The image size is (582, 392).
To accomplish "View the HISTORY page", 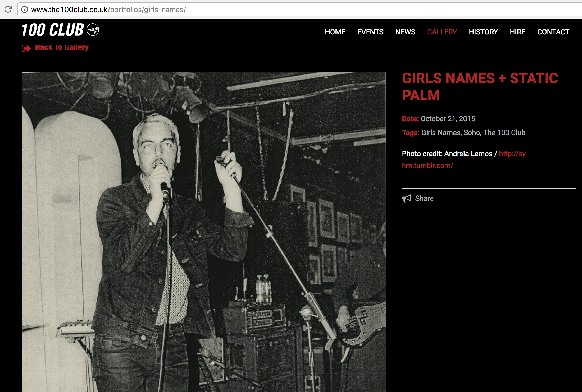I will point(483,32).
